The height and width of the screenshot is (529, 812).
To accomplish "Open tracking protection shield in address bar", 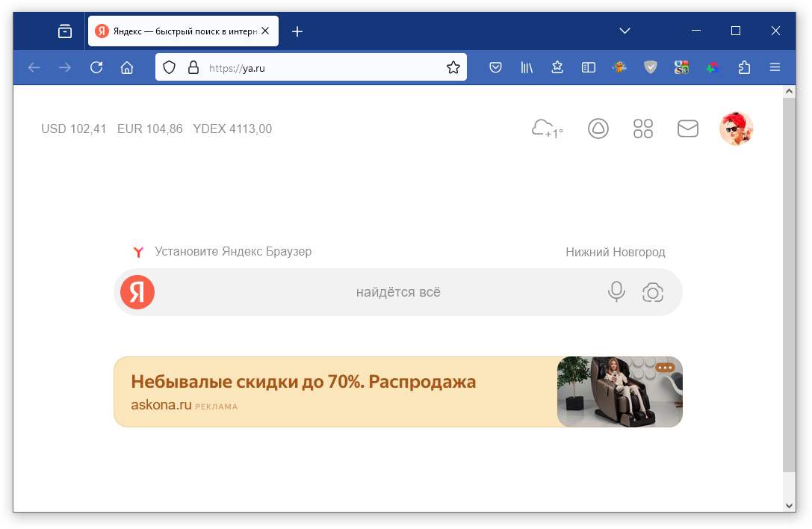I will coord(170,67).
